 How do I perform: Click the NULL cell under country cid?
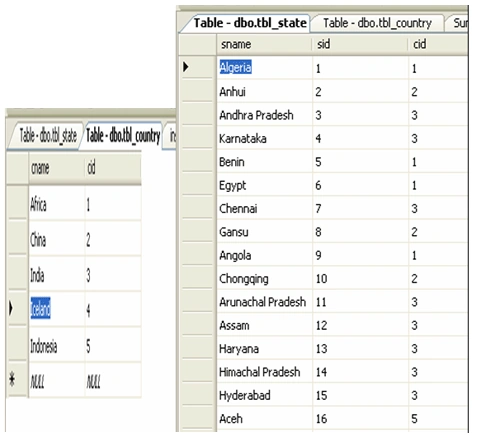pos(113,381)
